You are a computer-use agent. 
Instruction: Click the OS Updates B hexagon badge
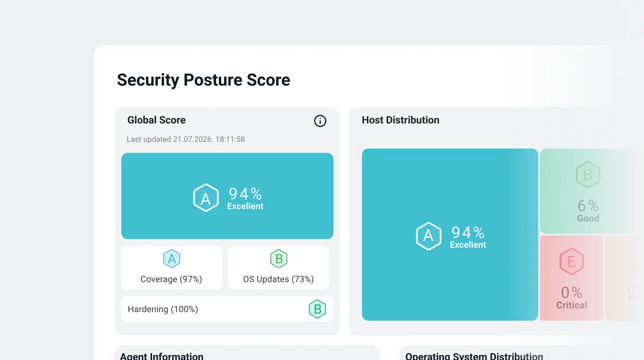[279, 259]
